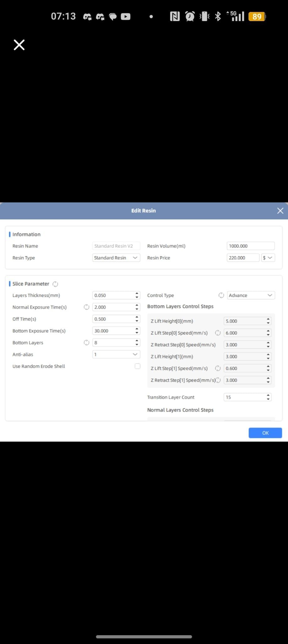Open the Resin Type dropdown
The image size is (288, 644).
[x=116, y=258]
